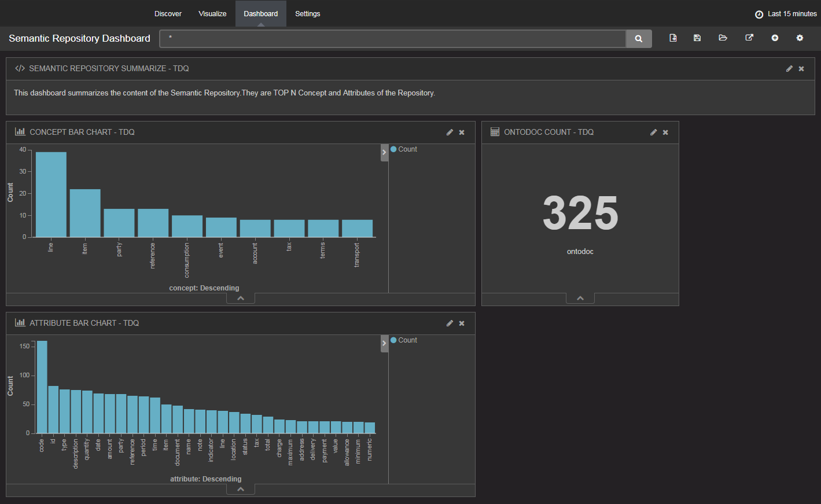Click the magnifier search button
The width and height of the screenshot is (821, 504).
pos(639,39)
